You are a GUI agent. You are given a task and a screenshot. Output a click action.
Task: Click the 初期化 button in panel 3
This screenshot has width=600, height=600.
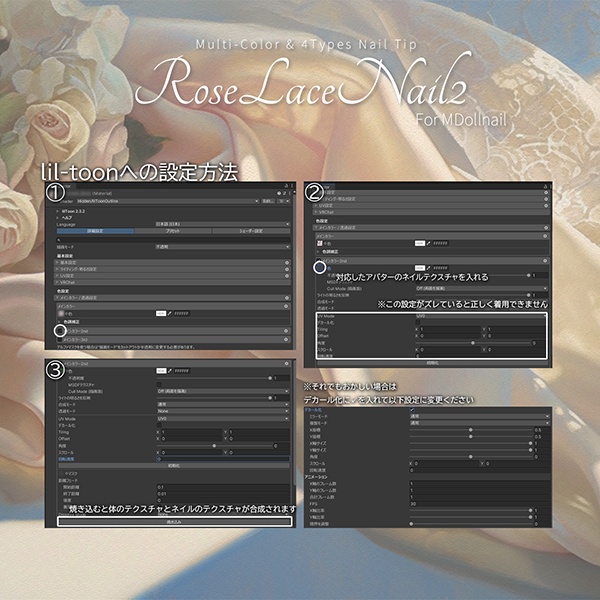(x=174, y=466)
